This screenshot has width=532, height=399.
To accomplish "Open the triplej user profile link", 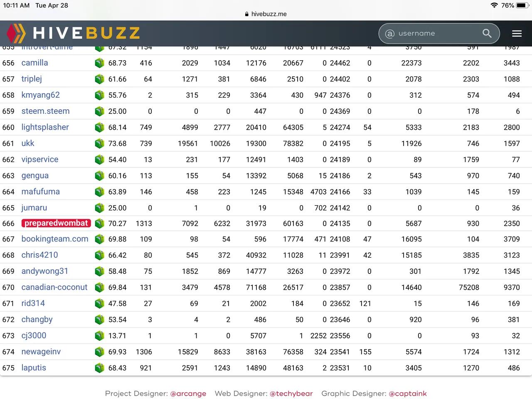I will pyautogui.click(x=32, y=79).
